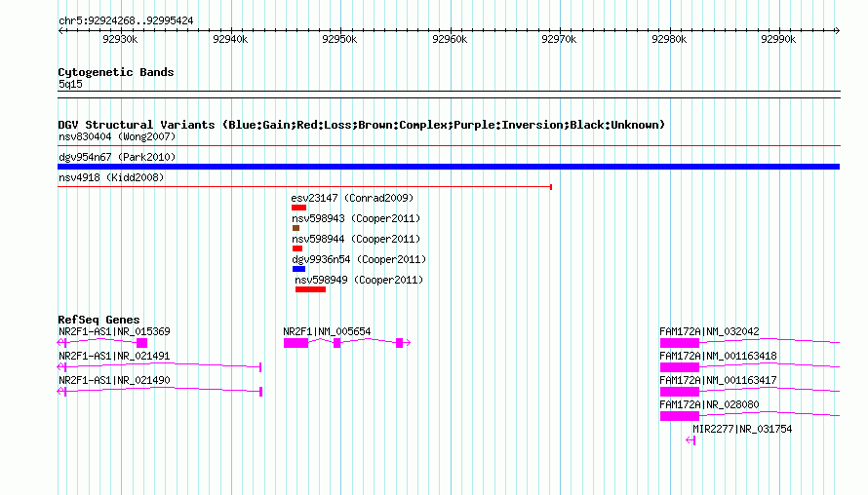Viewport: 868px width, 495px height.
Task: Click the FAM172A NR_028080 exon block
Action: pos(680,416)
